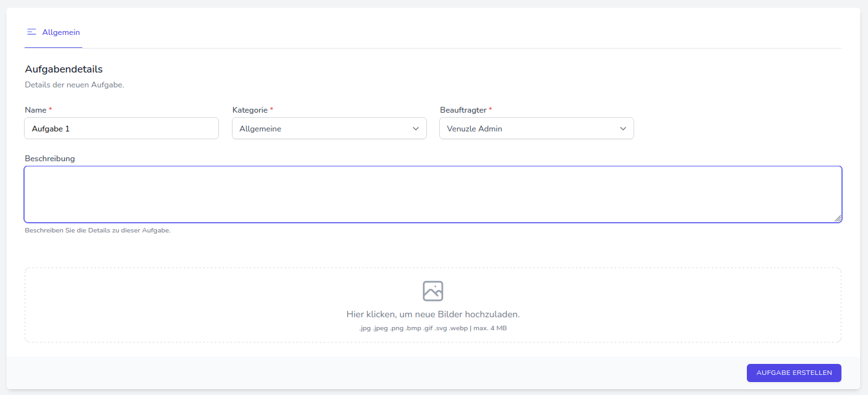Click the allowed file formats hint text
868x395 pixels.
(433, 328)
